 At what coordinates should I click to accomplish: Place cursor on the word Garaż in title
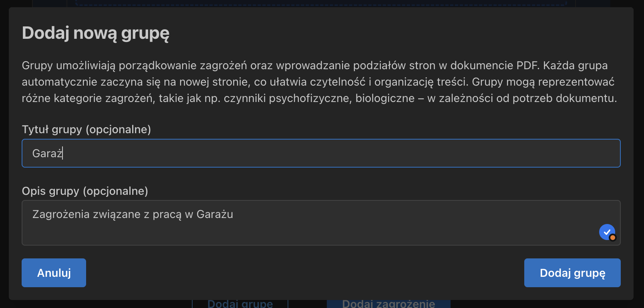click(x=47, y=154)
